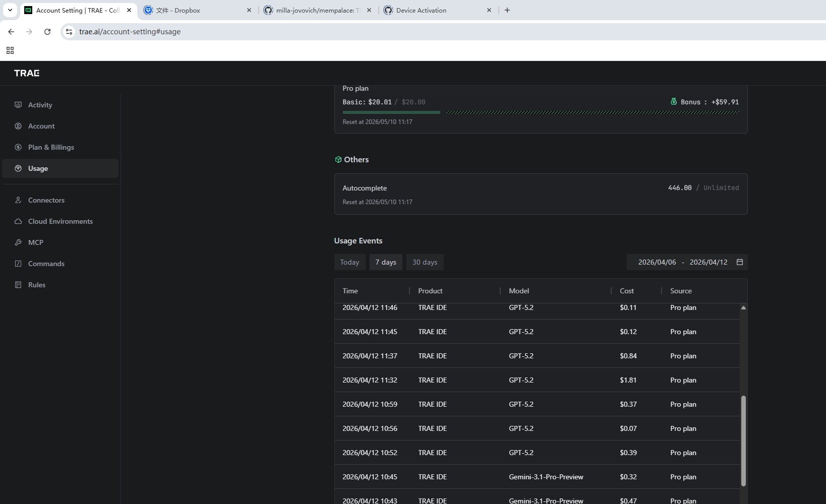Click the browser back arrow
826x504 pixels.
tap(11, 32)
